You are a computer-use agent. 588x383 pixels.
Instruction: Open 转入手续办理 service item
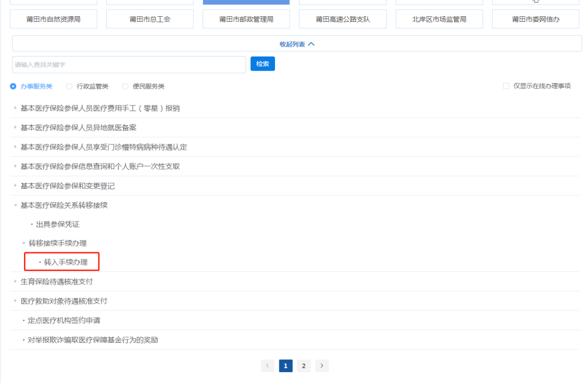tap(65, 262)
